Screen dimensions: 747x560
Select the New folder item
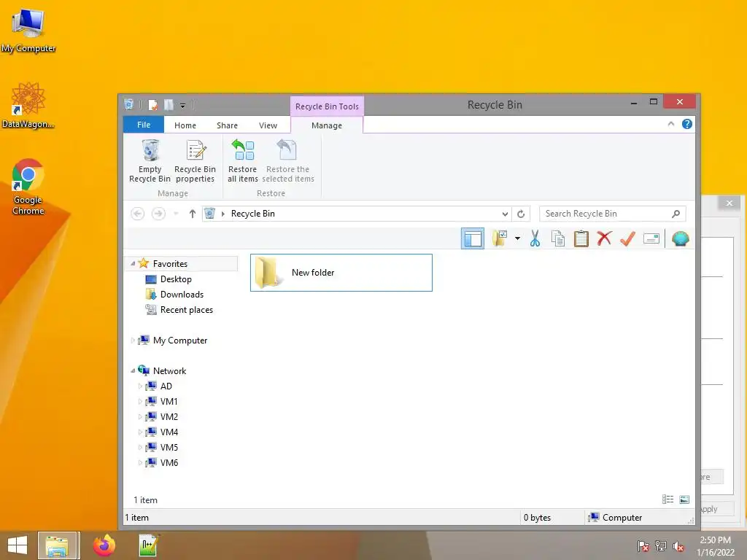pyautogui.click(x=341, y=273)
